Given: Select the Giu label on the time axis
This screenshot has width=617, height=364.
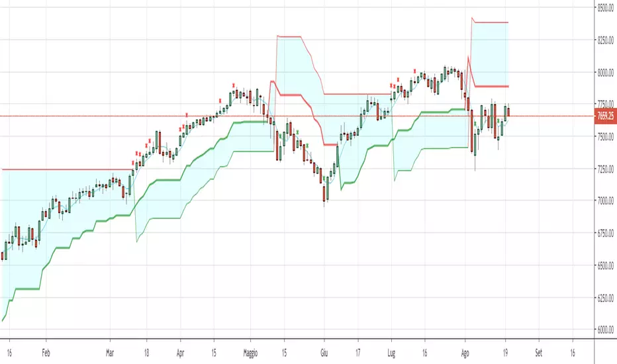Looking at the screenshot, I should [x=323, y=354].
